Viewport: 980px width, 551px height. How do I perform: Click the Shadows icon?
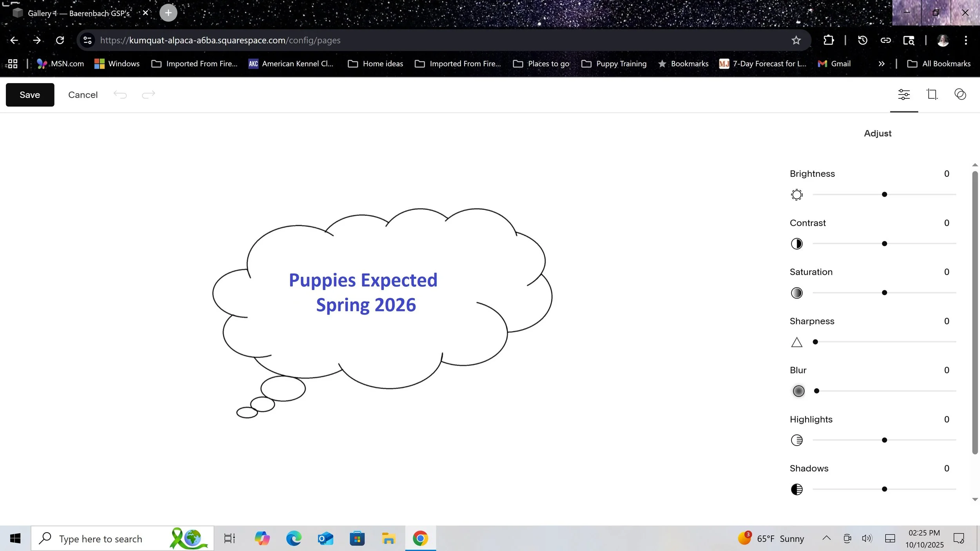tap(797, 489)
